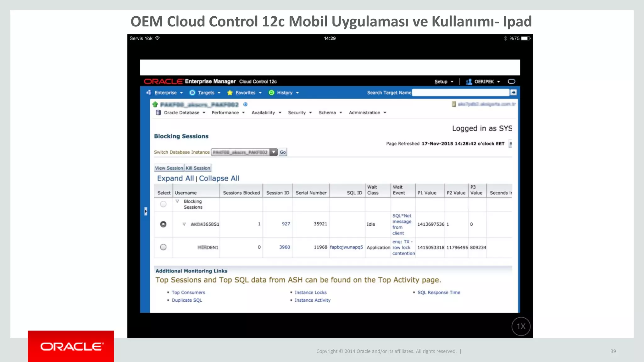The width and height of the screenshot is (644, 362).
Task: Open Instance Locks link
Action: click(311, 293)
